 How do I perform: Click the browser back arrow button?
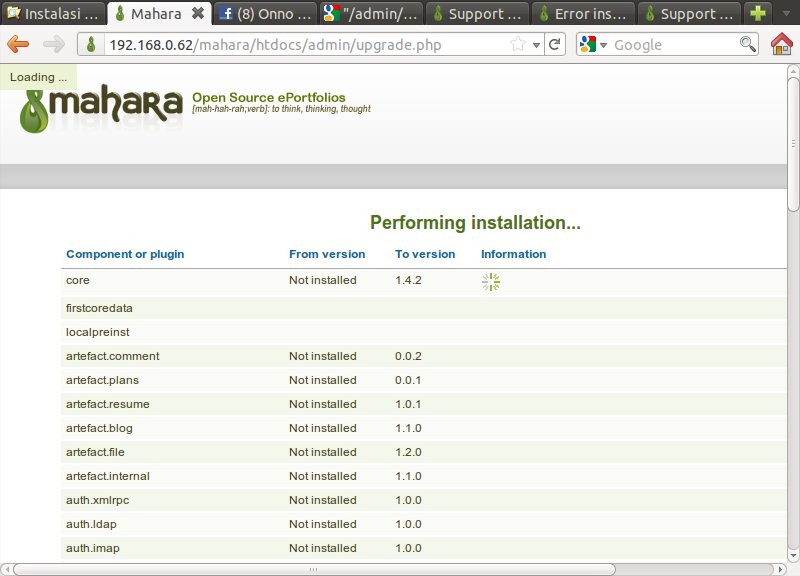(x=18, y=45)
